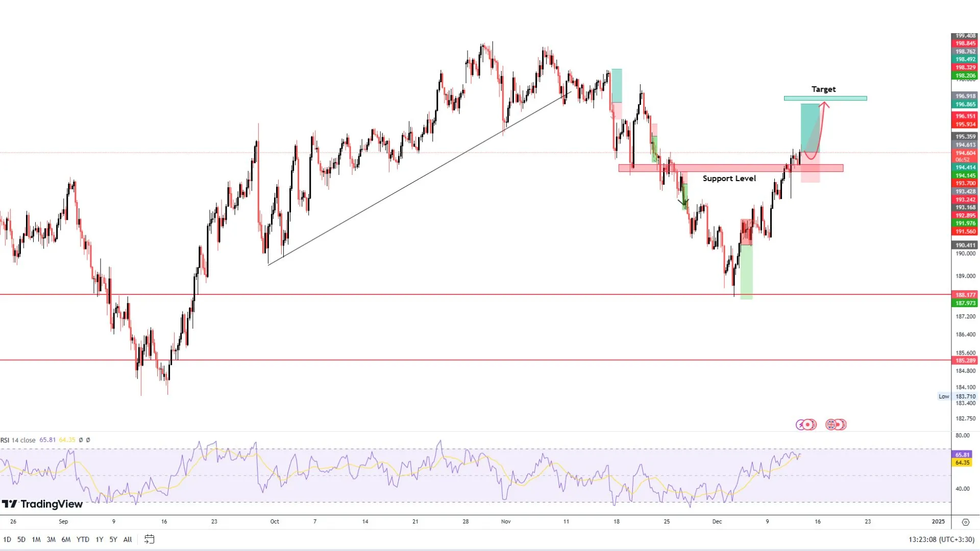Set chart range to YTD
Screen dimensions: 980x551
point(83,539)
